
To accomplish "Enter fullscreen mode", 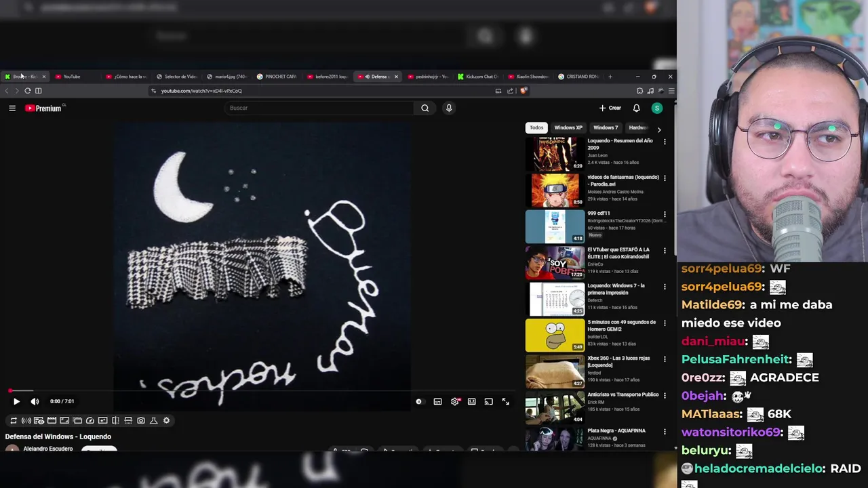I will click(506, 401).
